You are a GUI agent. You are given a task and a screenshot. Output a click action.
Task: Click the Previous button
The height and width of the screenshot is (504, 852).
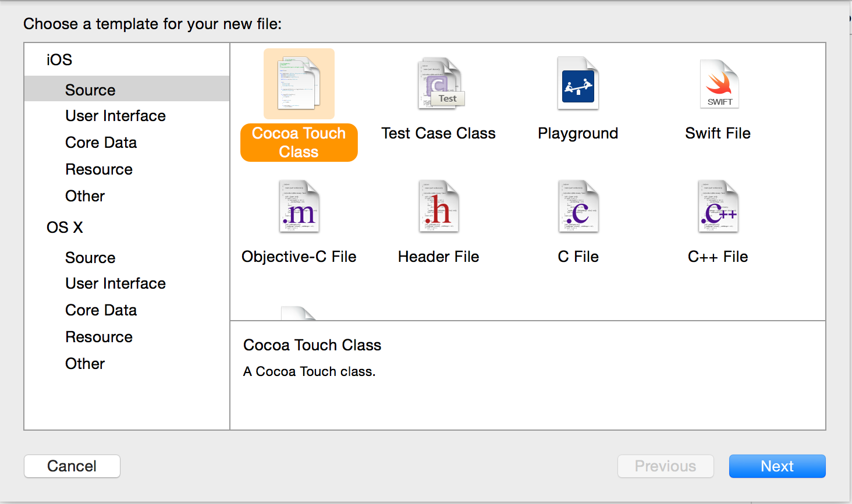click(x=666, y=466)
